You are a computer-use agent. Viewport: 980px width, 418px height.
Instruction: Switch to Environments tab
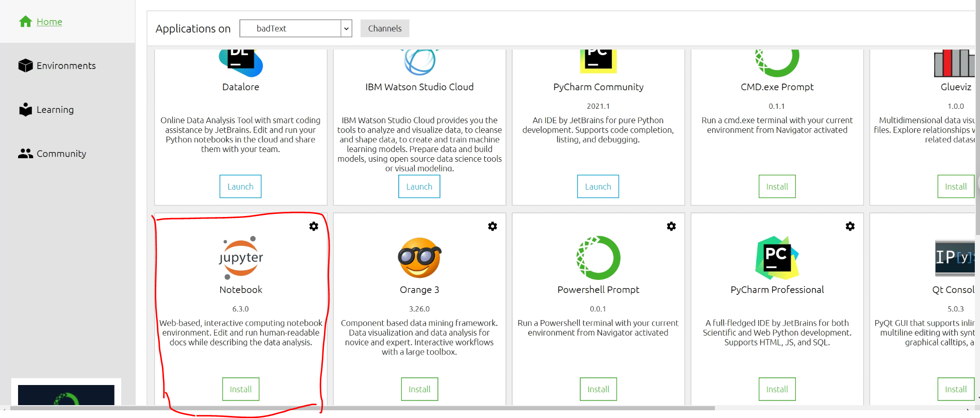point(66,65)
